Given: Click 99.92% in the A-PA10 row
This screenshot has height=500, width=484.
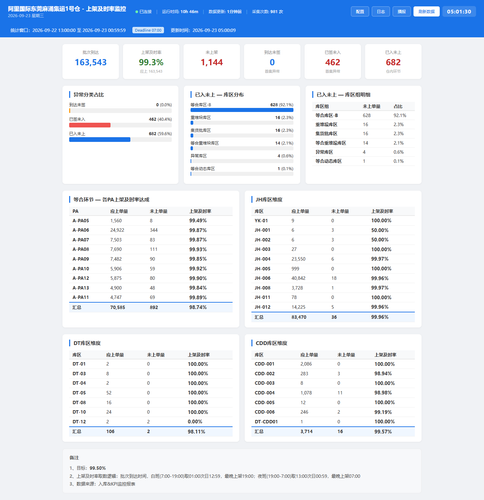Looking at the screenshot, I should tap(198, 269).
